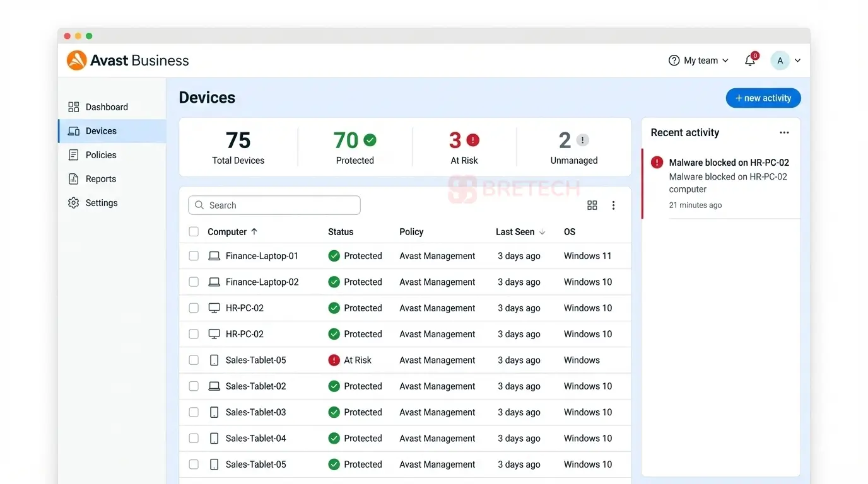Select Devices in the navigation menu
The height and width of the screenshot is (484, 868).
coord(101,130)
